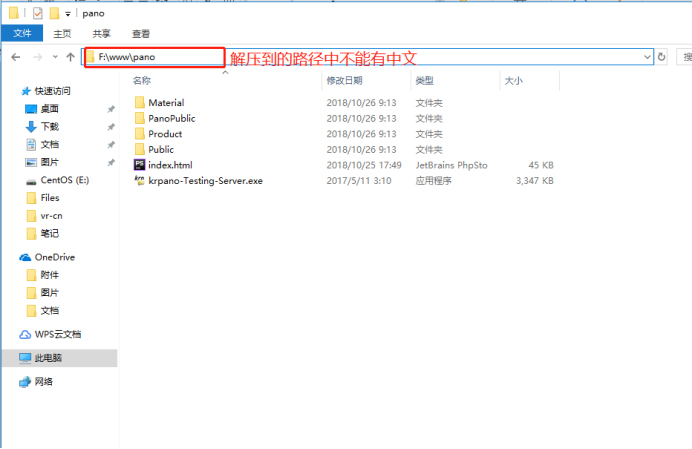This screenshot has height=449, width=692.
Task: Open OneDrive in the sidebar
Action: tap(54, 257)
